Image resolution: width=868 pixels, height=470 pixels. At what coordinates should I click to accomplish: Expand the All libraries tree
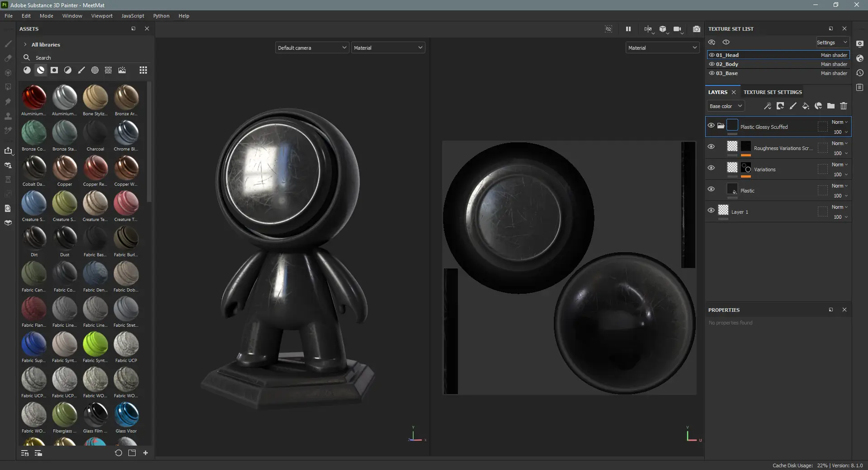[25, 44]
